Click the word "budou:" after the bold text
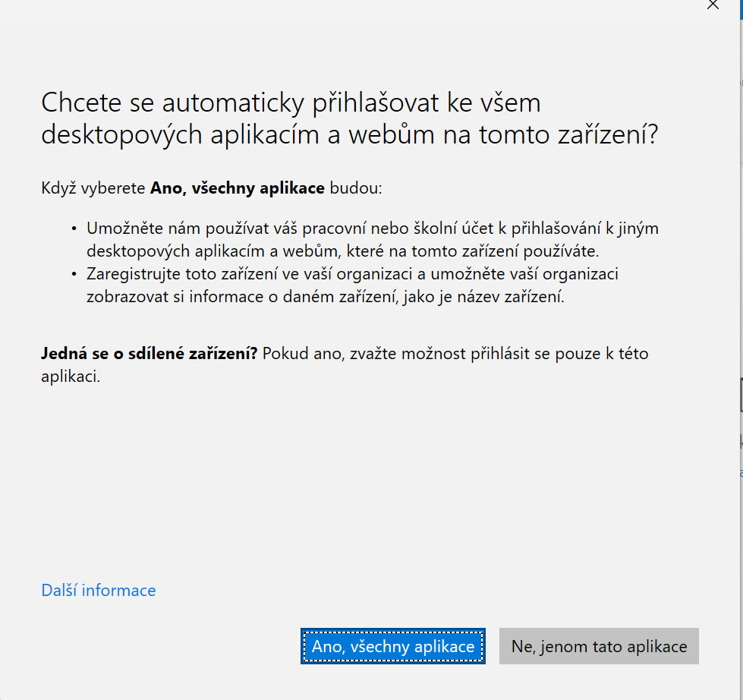 tap(355, 188)
